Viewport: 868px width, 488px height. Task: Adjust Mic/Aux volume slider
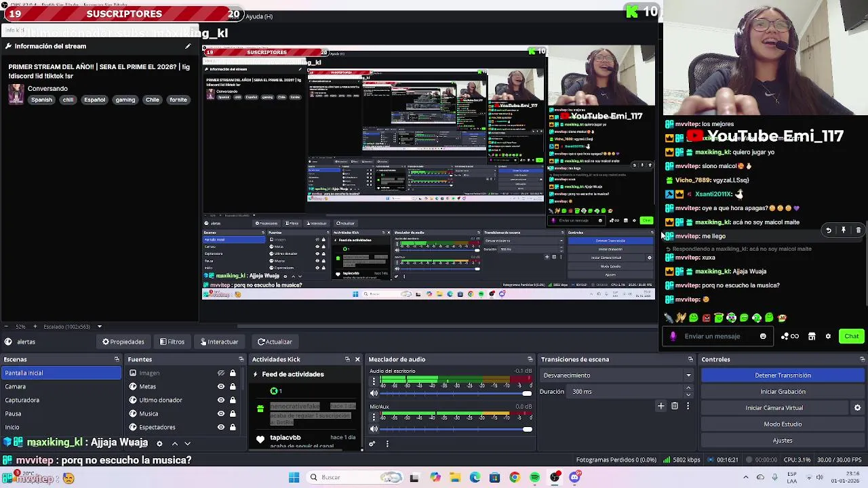click(x=456, y=428)
